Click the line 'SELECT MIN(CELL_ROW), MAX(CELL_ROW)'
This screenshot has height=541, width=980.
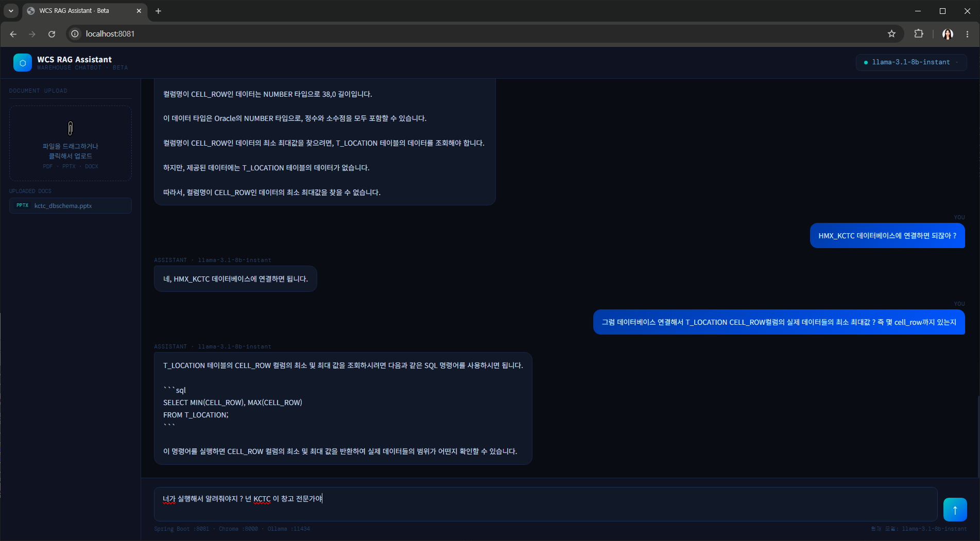[x=233, y=403]
